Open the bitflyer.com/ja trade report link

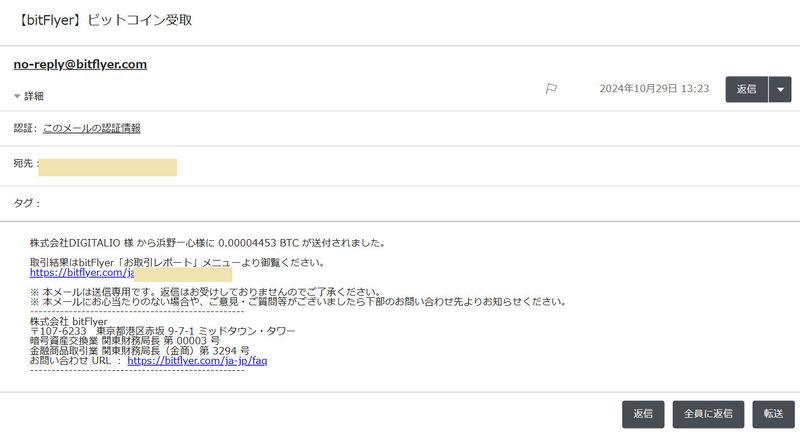pyautogui.click(x=80, y=272)
